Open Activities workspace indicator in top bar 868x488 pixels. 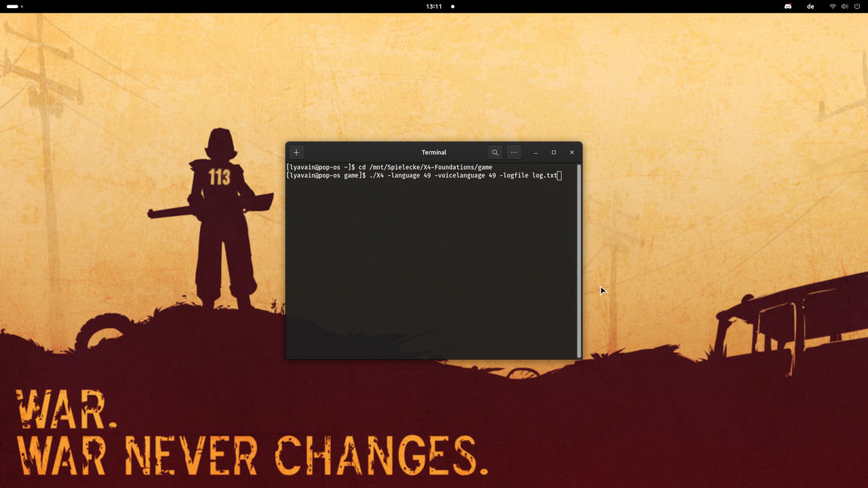coord(15,6)
